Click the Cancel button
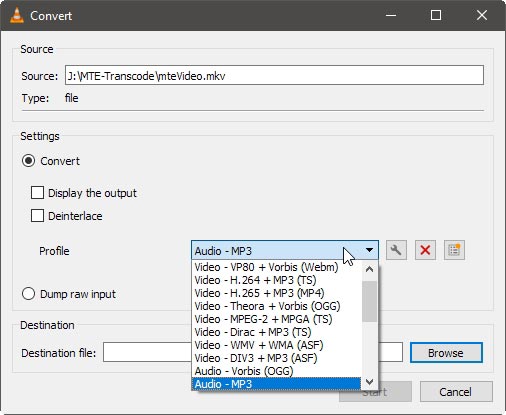506x415 pixels. coord(456,392)
